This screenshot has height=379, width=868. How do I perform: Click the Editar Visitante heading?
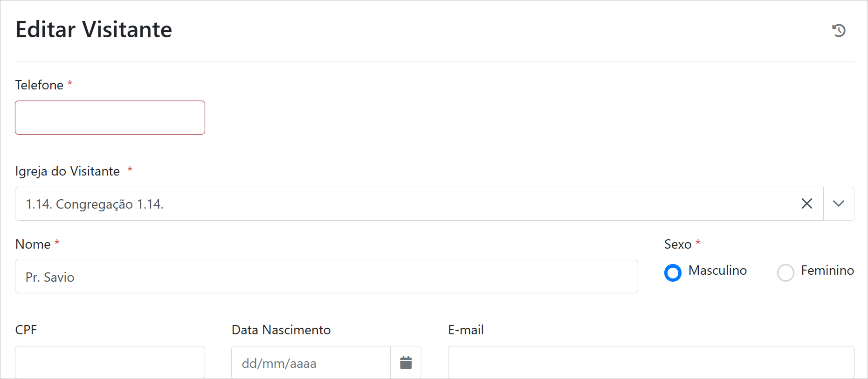[94, 30]
